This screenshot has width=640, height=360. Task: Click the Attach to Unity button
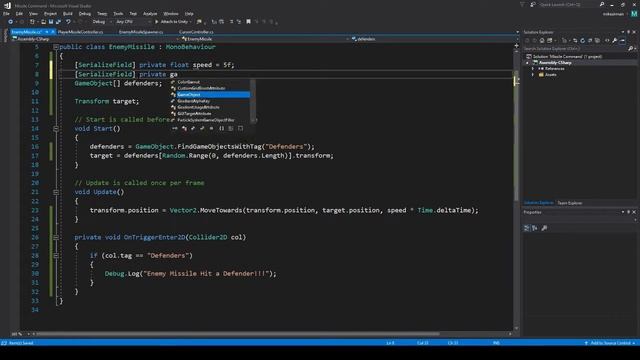[x=173, y=22]
